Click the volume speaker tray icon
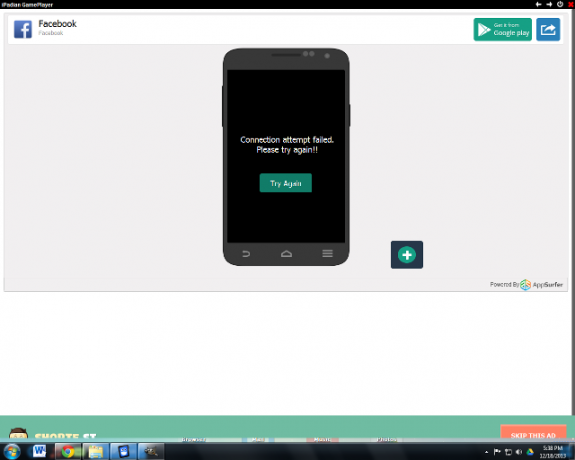The height and width of the screenshot is (460, 575). [519, 452]
